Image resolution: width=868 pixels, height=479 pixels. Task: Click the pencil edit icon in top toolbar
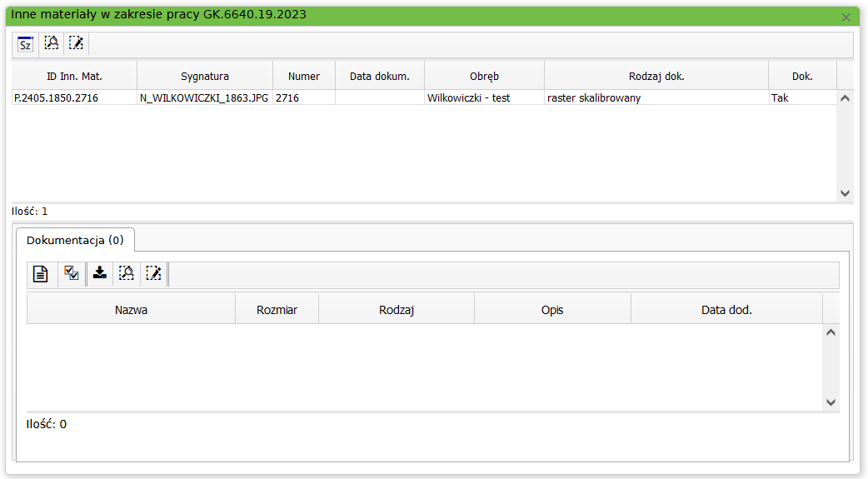click(77, 43)
